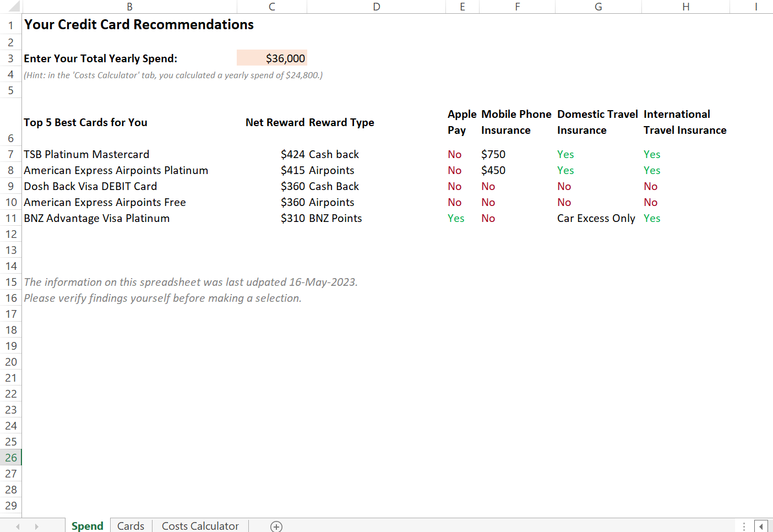The width and height of the screenshot is (773, 532).
Task: Click 'Please verify findings yourself' note
Action: tap(162, 298)
